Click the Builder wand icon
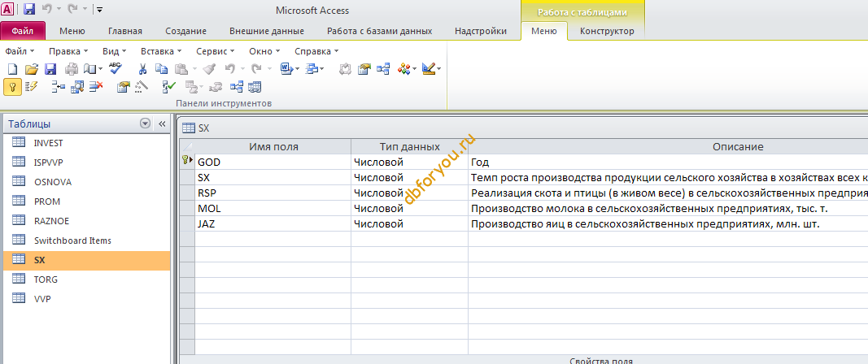The image size is (868, 364). tap(142, 86)
